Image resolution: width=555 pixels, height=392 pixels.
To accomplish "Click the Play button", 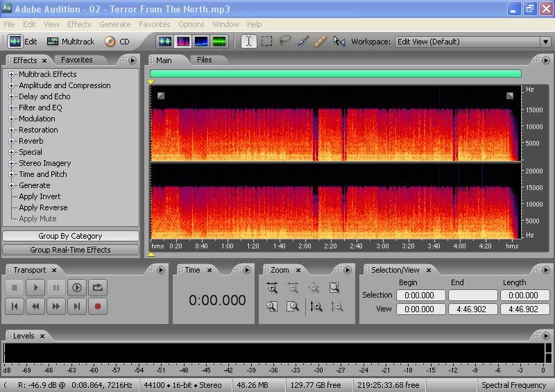I will click(35, 287).
